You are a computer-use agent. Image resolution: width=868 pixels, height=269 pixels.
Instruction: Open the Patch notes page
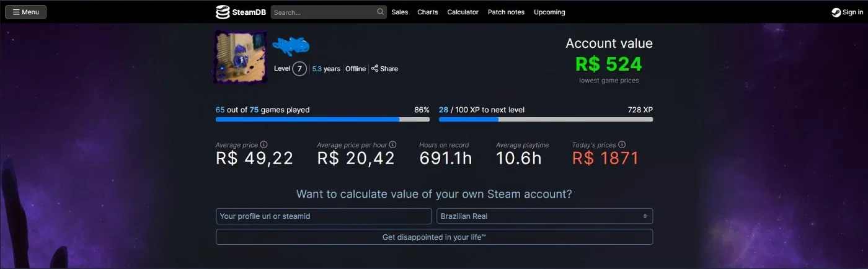[x=506, y=12]
